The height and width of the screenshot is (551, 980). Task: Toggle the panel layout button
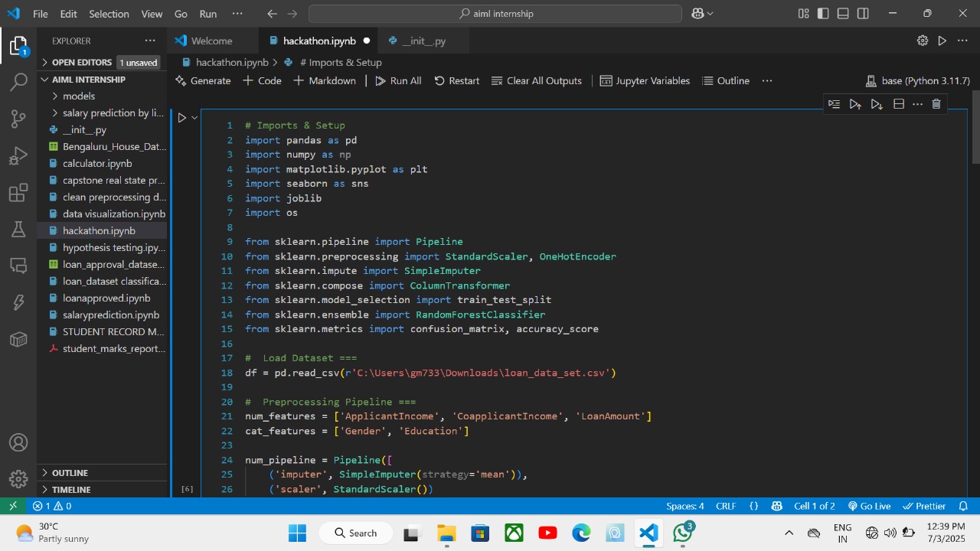click(x=843, y=14)
